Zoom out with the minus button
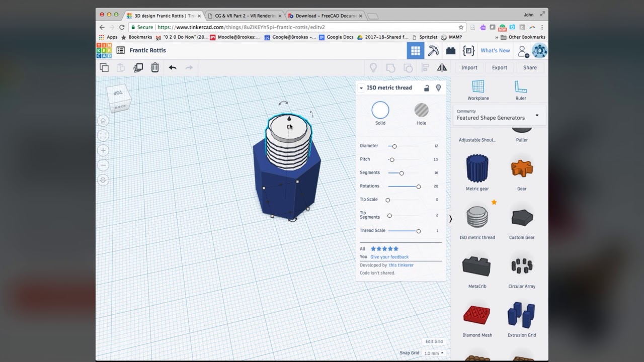The height and width of the screenshot is (362, 644). tap(103, 165)
